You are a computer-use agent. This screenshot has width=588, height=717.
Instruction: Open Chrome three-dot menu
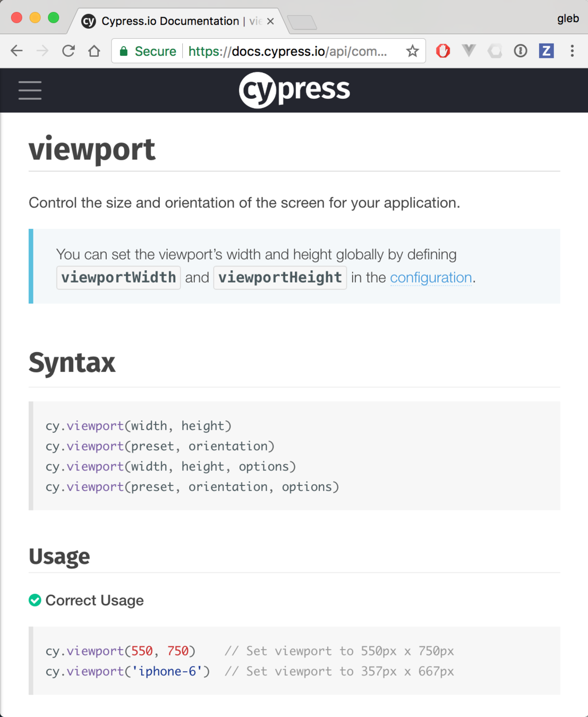tap(572, 51)
